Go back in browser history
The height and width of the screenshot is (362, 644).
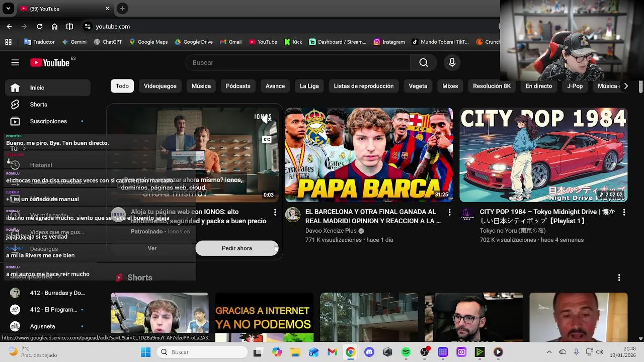pyautogui.click(x=9, y=26)
